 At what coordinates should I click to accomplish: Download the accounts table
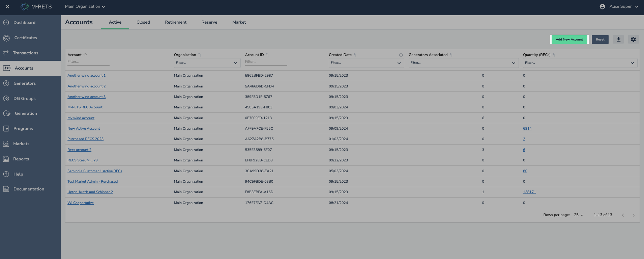click(618, 40)
